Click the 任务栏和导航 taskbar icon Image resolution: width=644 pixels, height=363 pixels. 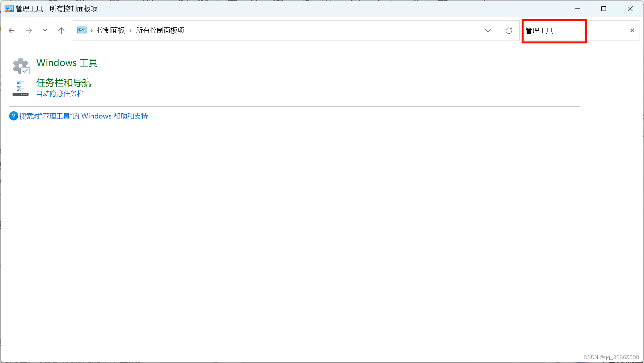(x=20, y=87)
